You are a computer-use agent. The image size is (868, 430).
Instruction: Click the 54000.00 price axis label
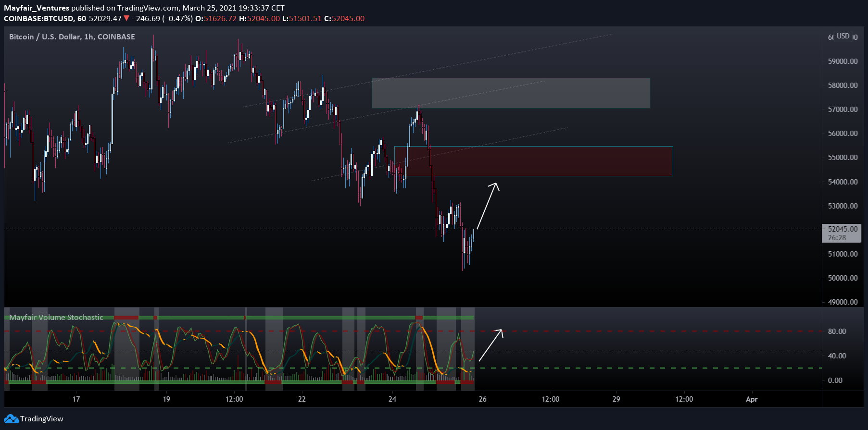click(843, 182)
